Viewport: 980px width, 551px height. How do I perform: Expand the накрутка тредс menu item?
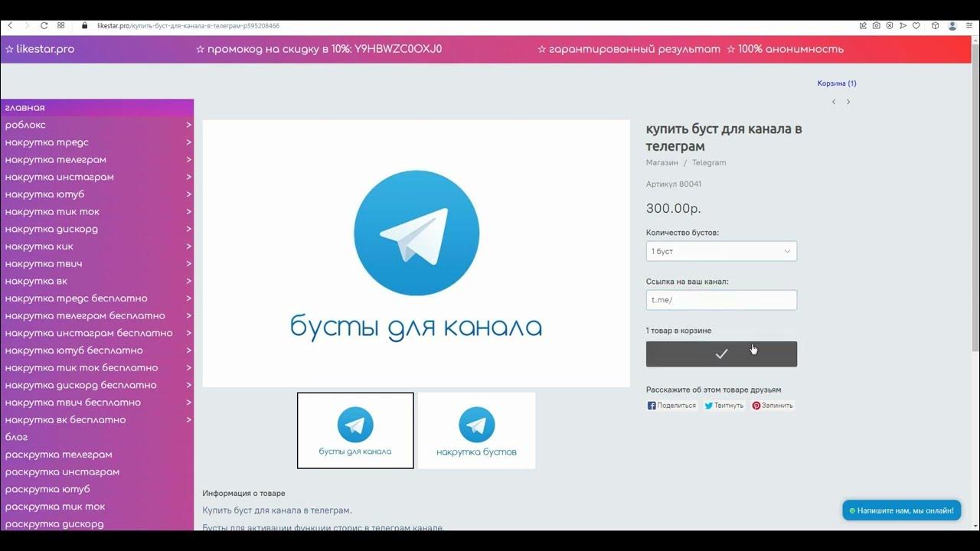click(96, 142)
